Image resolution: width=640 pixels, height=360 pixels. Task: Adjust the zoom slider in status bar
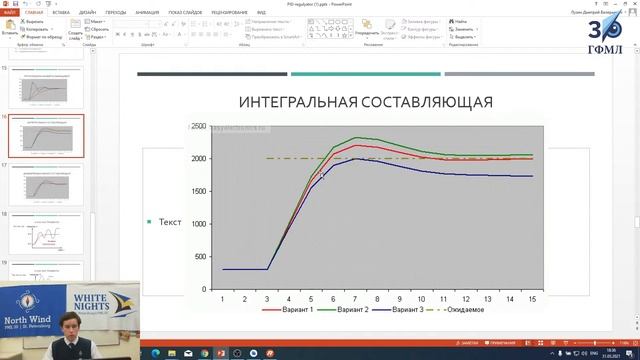pyautogui.click(x=594, y=343)
